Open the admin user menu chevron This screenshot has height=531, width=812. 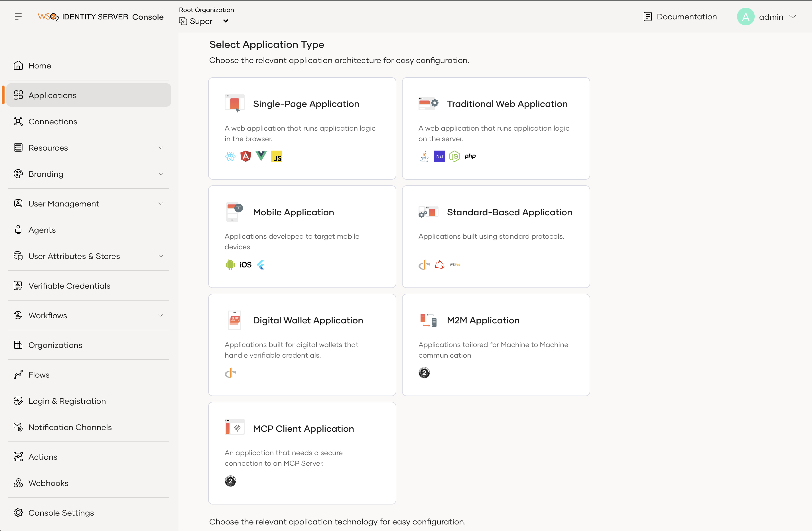tap(793, 17)
